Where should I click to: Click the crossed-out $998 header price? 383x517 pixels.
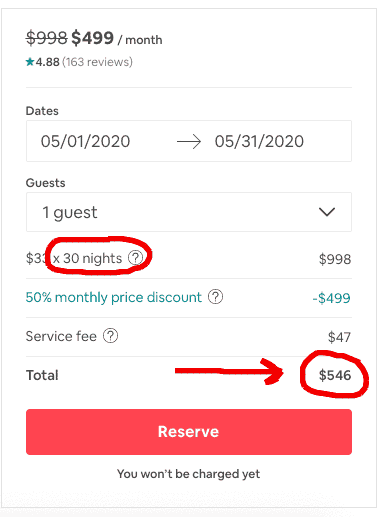click(x=47, y=38)
